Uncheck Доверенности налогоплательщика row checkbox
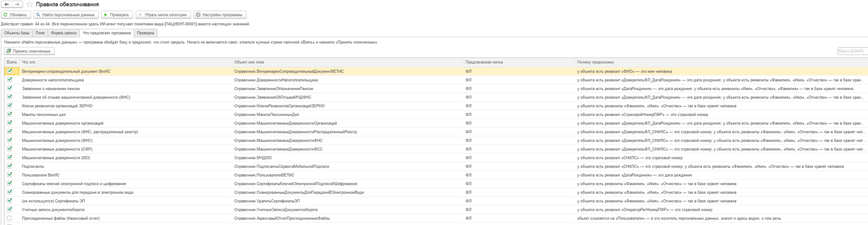Screen dimensions: 868x225 point(10,80)
